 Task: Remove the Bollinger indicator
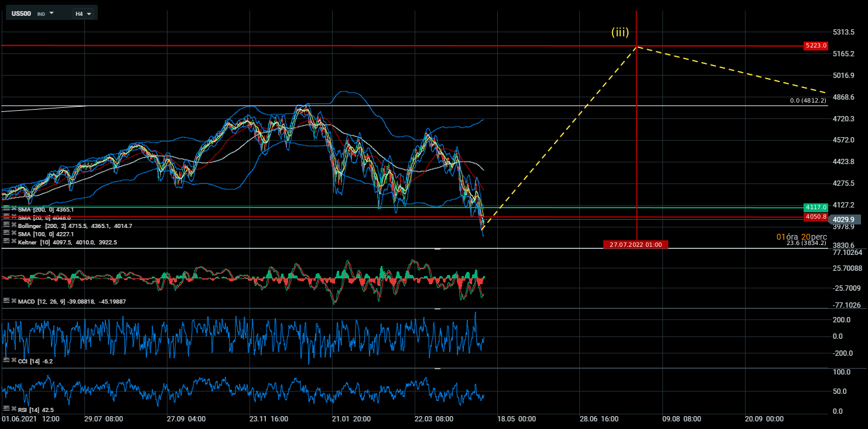click(x=14, y=224)
